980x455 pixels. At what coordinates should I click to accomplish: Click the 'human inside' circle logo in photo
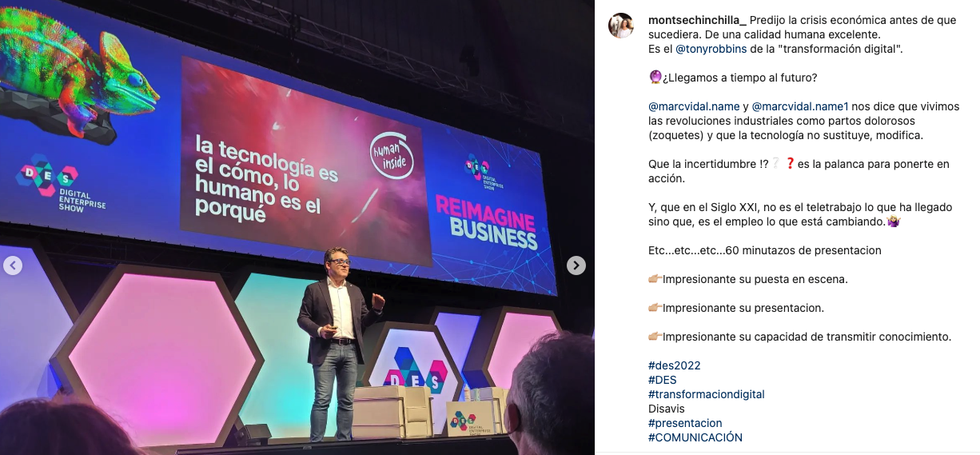tap(392, 155)
